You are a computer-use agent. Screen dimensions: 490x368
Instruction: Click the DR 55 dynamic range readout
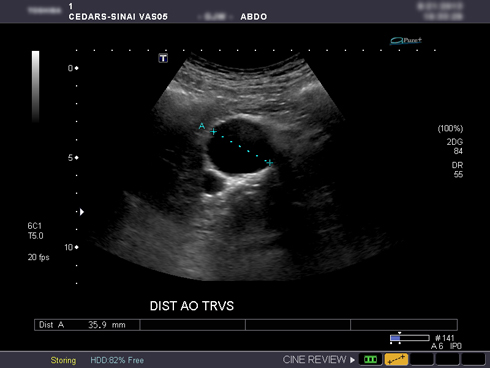pyautogui.click(x=457, y=170)
